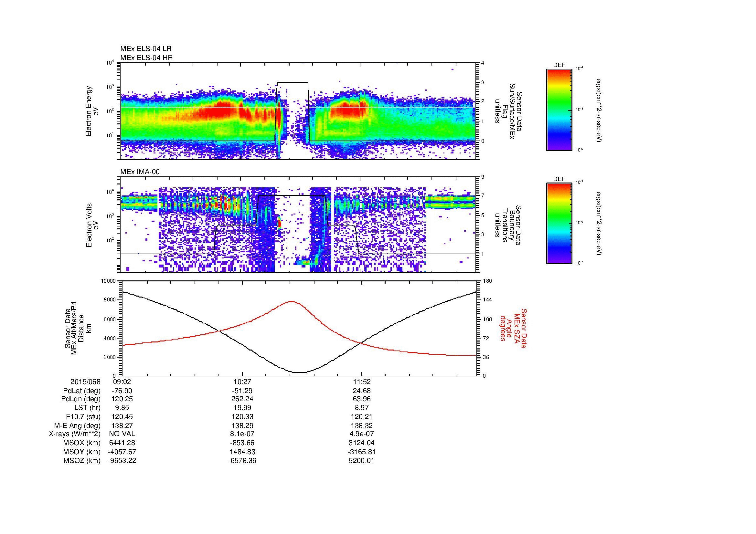Click the X-rays value 'NO VAL'
Screen dimensions: 756x534
122,434
